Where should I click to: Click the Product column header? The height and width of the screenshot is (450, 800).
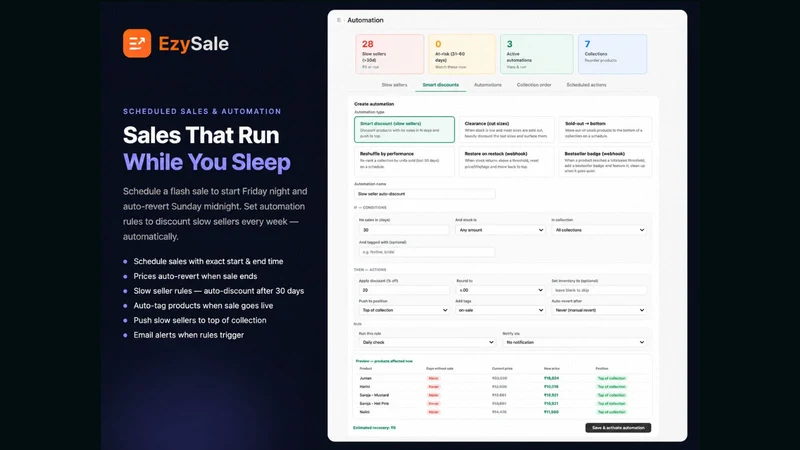click(x=365, y=368)
